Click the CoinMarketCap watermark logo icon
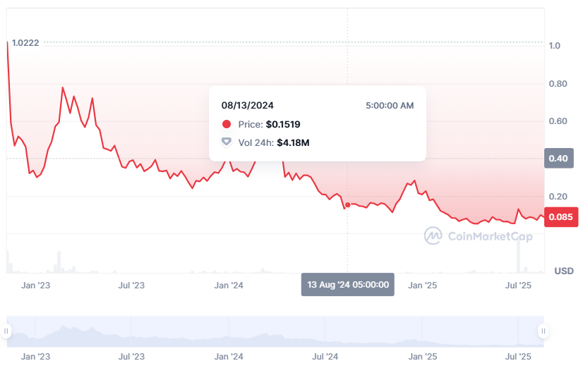 pos(433,236)
